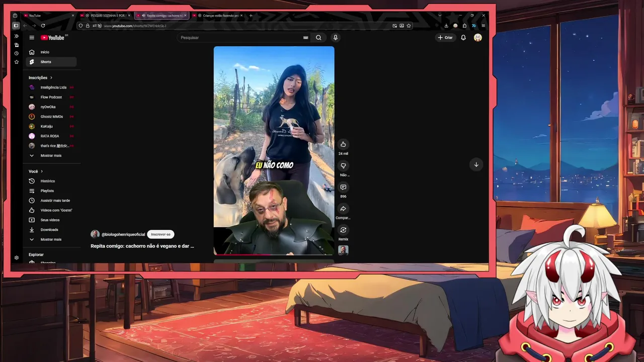This screenshot has height=362, width=644.
Task: Open a new browser tab
Action: [251, 16]
